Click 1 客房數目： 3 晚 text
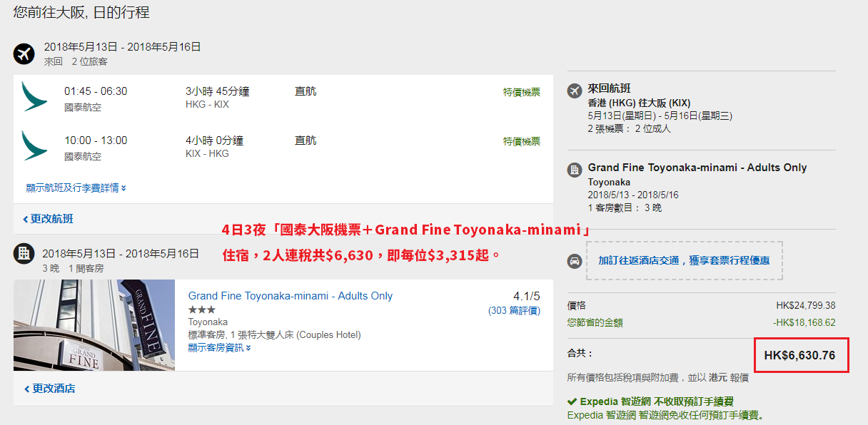Viewport: 868px width, 425px height. point(625,208)
